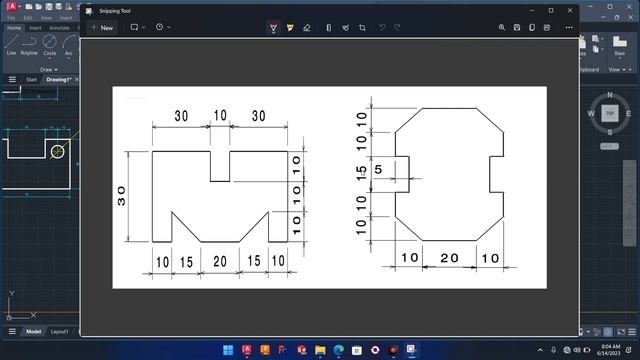This screenshot has width=640, height=360.
Task: Open AutoCAD file tabs hamburger menu
Action: point(12,80)
